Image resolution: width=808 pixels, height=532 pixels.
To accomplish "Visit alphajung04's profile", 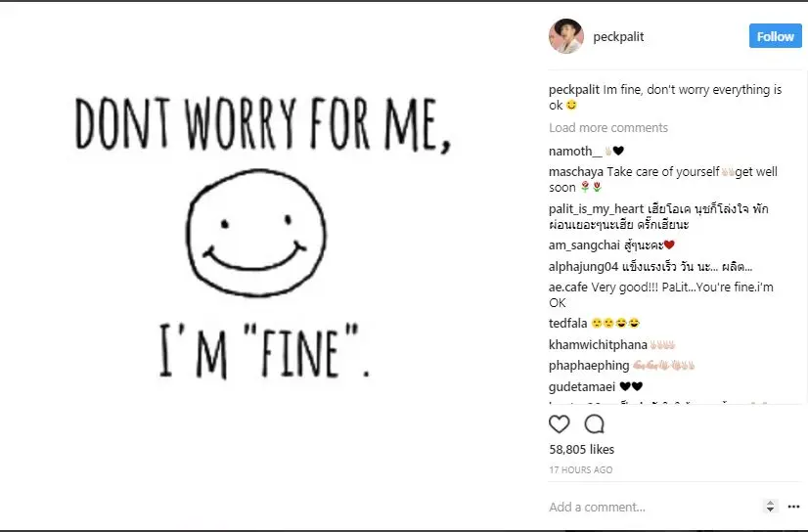I will 584,267.
